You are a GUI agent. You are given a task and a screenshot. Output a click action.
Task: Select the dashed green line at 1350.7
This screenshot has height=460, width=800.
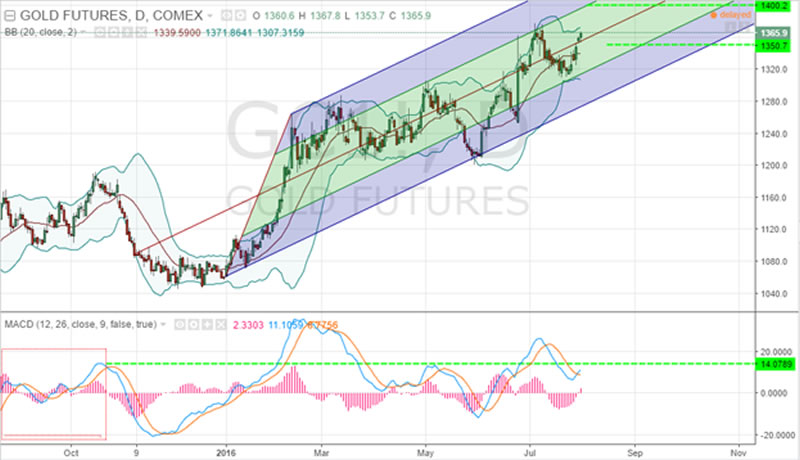681,45
